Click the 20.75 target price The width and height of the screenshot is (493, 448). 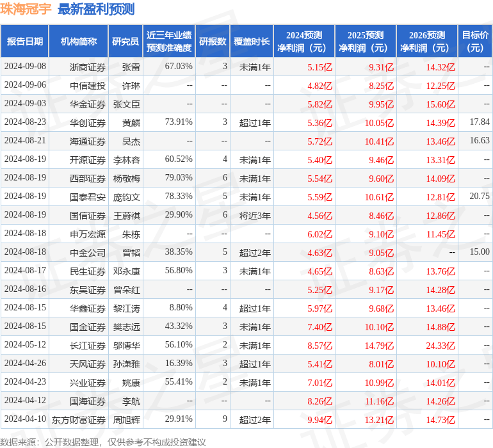480,196
